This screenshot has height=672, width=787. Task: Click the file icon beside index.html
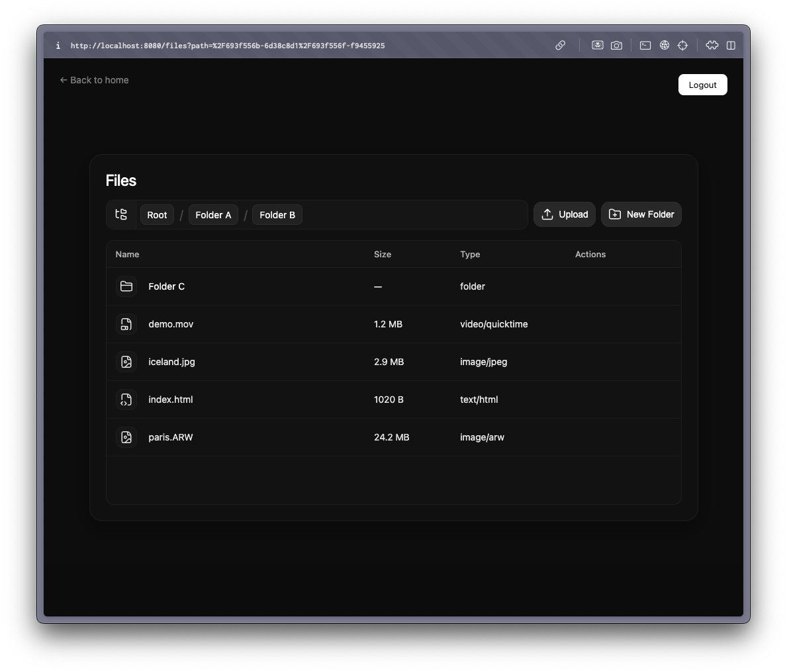click(x=126, y=399)
